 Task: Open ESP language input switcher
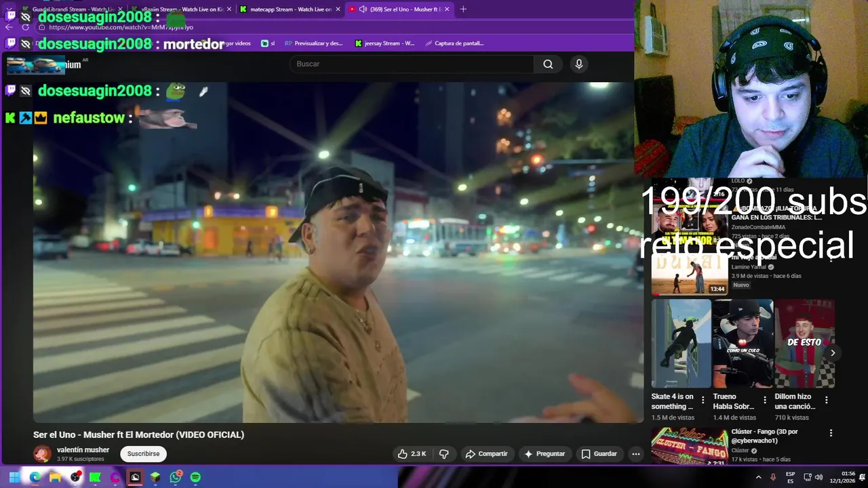791,477
